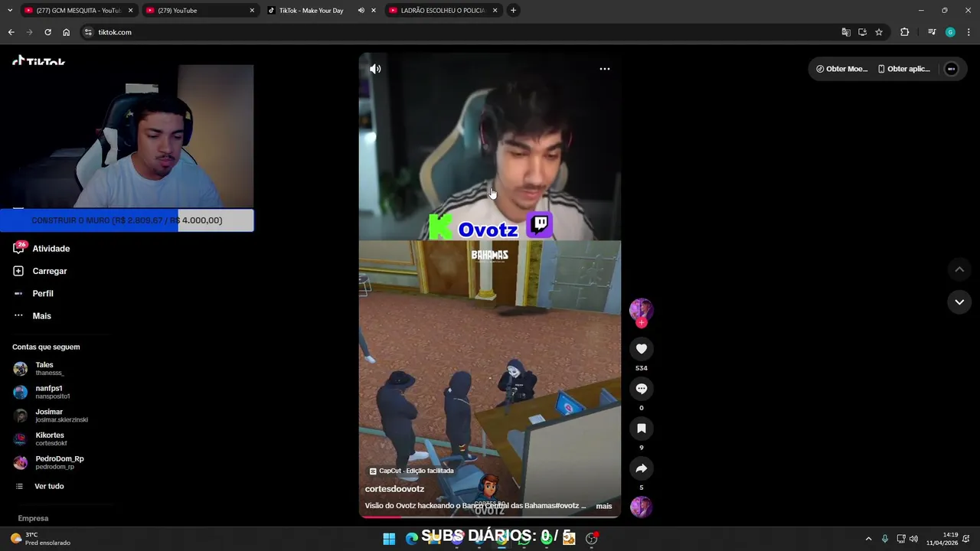This screenshot has width=980, height=551.
Task: Open Chrome profile G avatar
Action: (x=950, y=32)
